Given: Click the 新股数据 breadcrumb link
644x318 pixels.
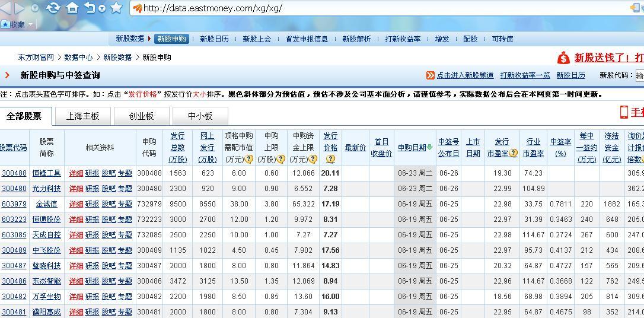Looking at the screenshot, I should click(117, 58).
